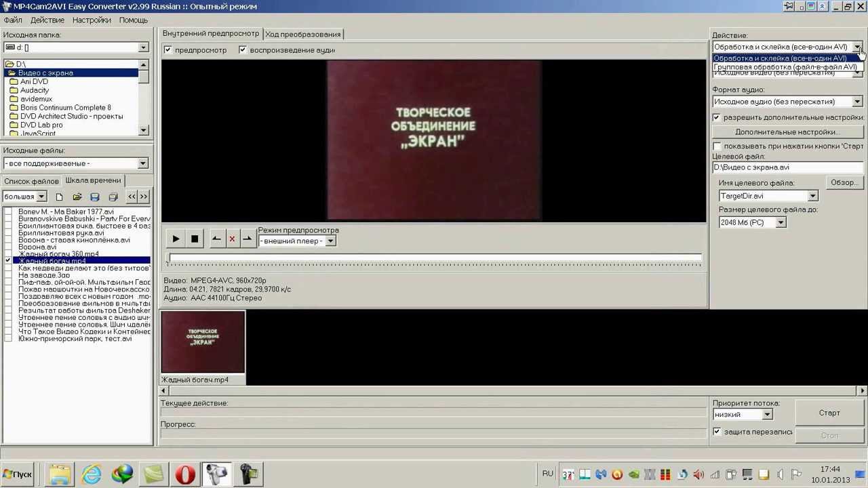
Task: Open the большая timeline size dropdown
Action: click(41, 197)
